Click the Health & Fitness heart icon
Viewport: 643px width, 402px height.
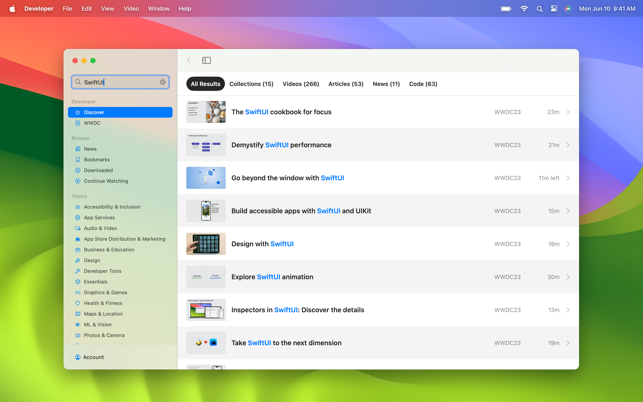[78, 303]
